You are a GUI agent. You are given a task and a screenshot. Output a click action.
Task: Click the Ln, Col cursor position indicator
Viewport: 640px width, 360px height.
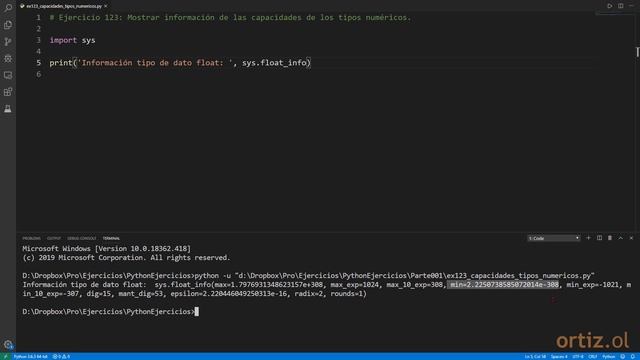[535, 357]
